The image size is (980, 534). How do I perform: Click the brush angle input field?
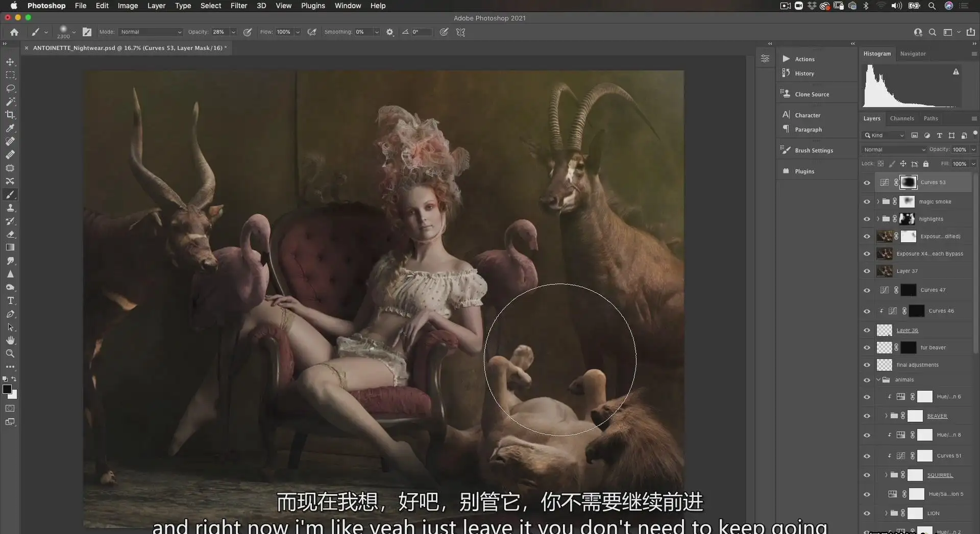421,32
